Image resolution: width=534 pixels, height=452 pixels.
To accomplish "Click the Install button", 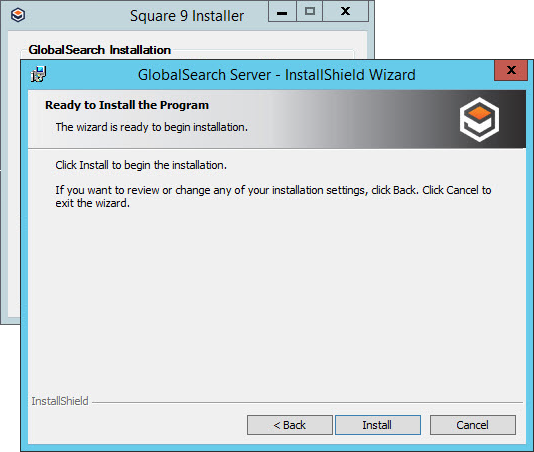I will pyautogui.click(x=378, y=425).
